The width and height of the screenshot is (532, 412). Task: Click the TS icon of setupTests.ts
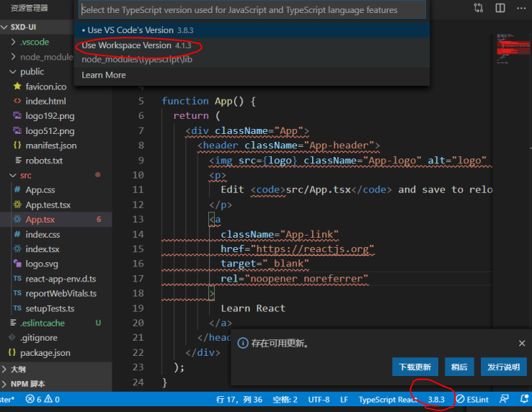pyautogui.click(x=17, y=308)
